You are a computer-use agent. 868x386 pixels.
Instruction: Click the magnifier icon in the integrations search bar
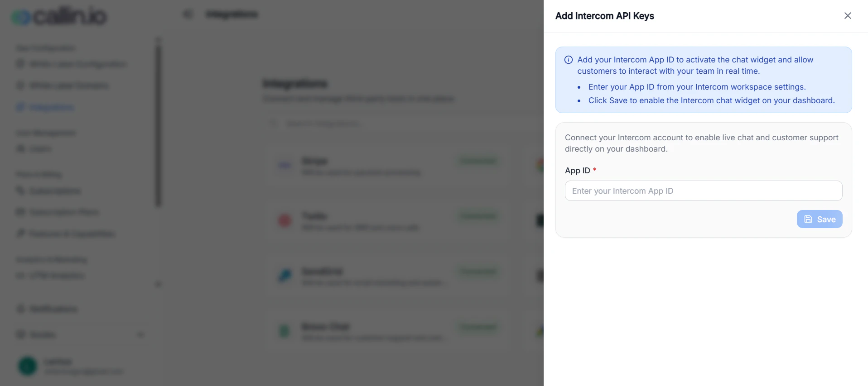click(x=273, y=123)
